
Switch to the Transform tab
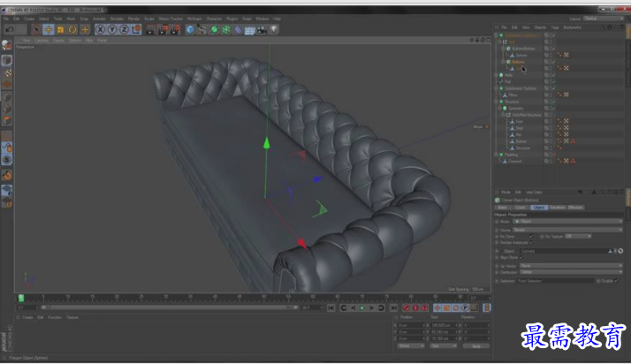pos(557,207)
